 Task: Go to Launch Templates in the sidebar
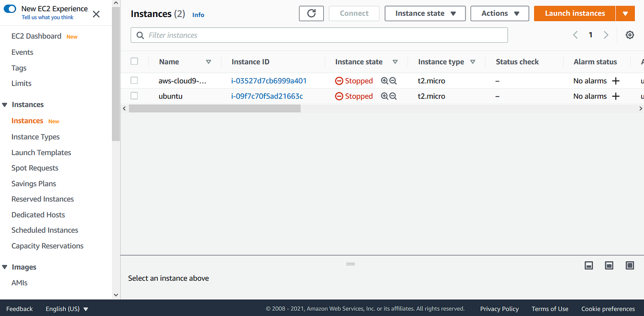pos(41,152)
